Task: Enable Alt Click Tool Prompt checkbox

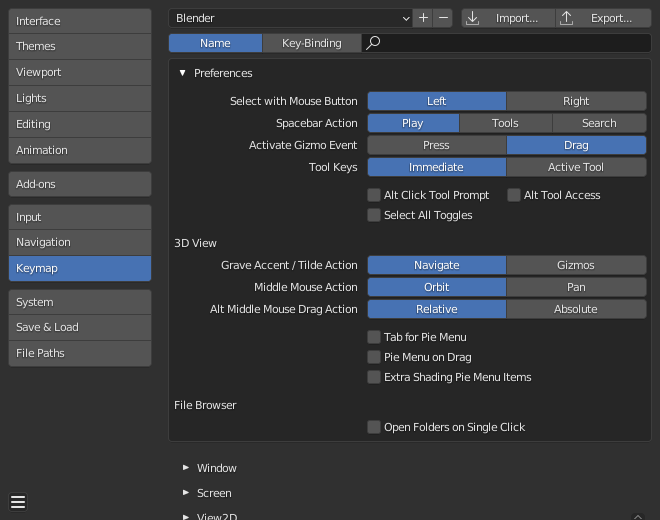Action: click(375, 195)
